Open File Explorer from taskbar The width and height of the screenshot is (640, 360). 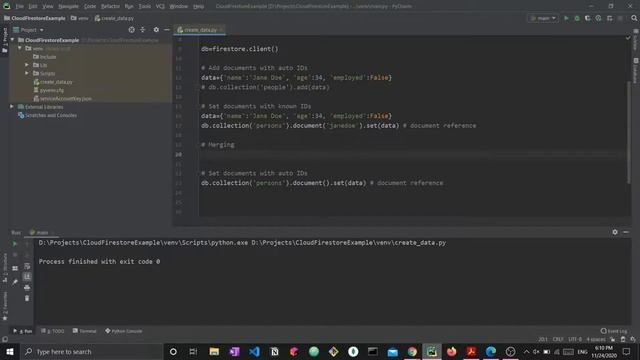point(214,351)
